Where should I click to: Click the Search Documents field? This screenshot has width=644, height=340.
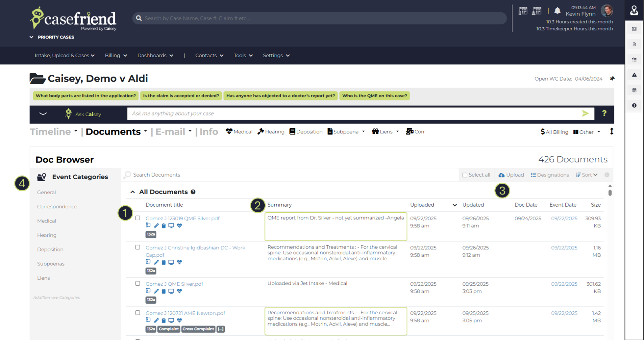pos(289,175)
